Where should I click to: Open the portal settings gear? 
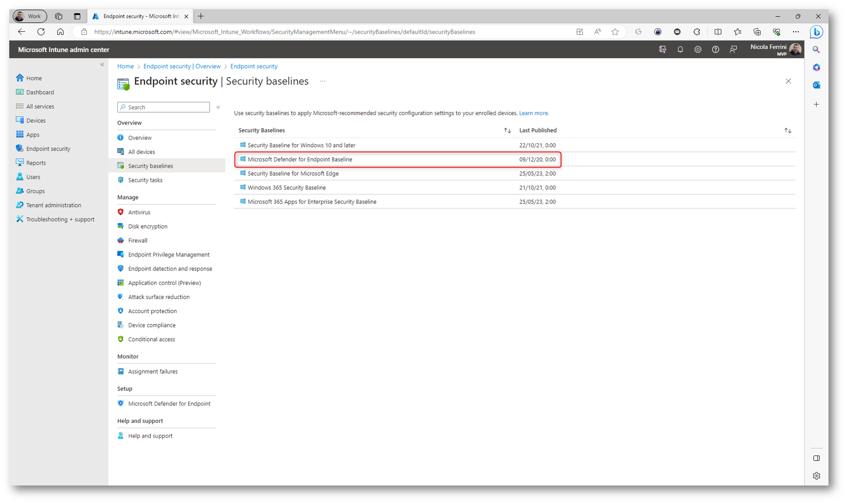[x=698, y=49]
